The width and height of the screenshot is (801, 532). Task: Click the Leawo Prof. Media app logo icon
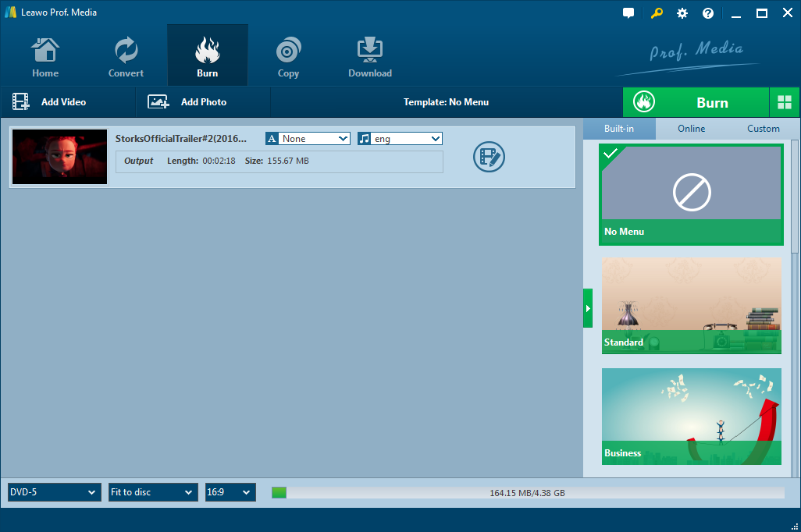click(x=10, y=12)
